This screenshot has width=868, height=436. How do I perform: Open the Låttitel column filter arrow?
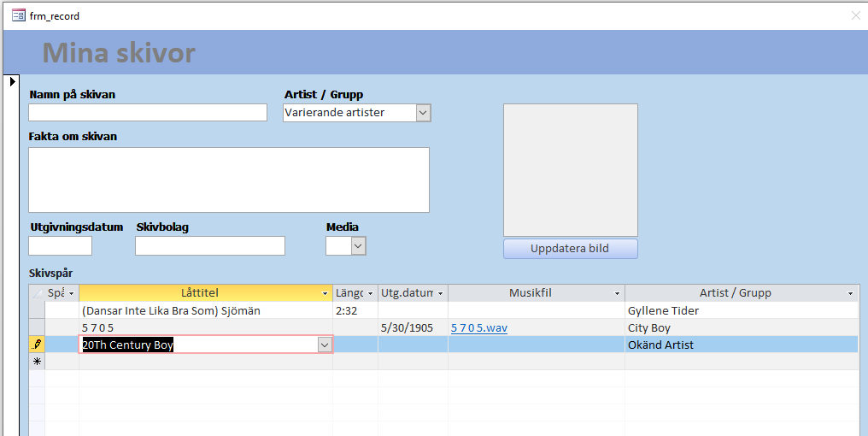tap(325, 293)
